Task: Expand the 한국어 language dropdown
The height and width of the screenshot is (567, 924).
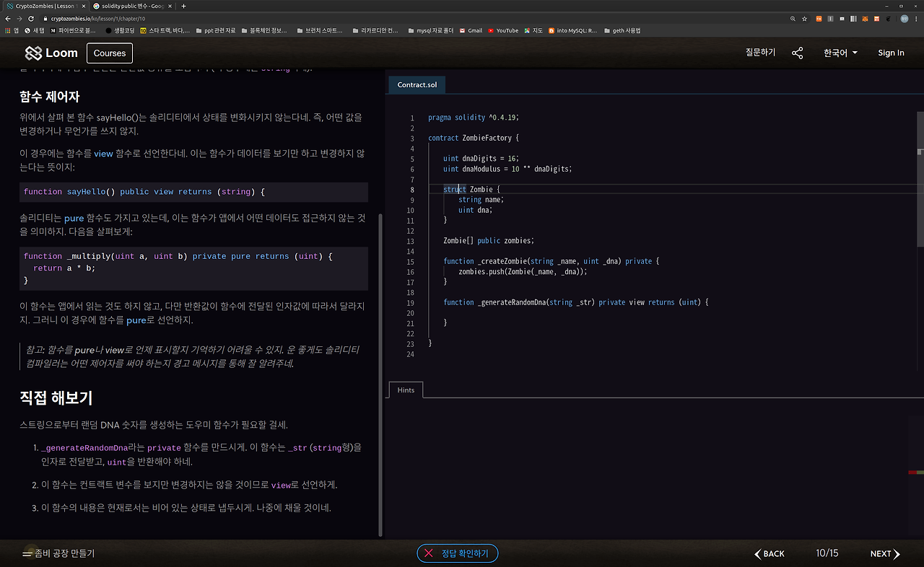Action: click(x=840, y=53)
